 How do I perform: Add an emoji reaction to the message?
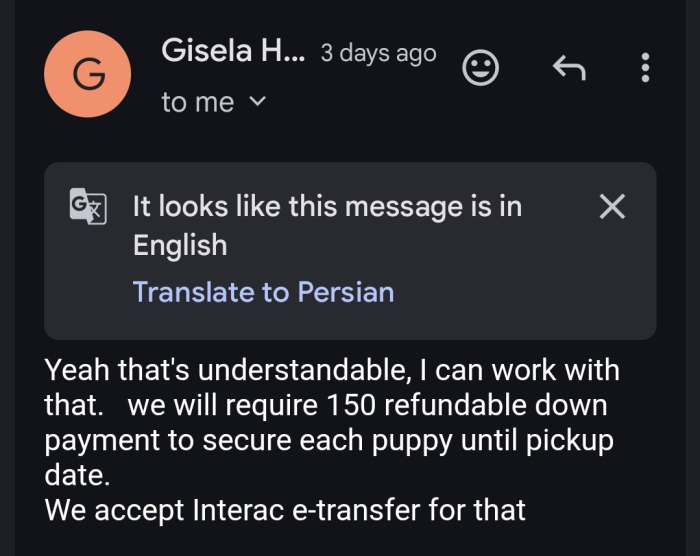(x=481, y=68)
